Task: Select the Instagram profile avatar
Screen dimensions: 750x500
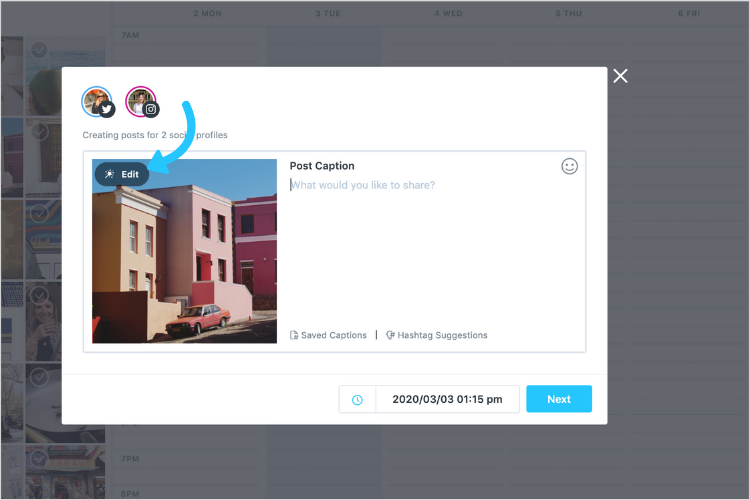Action: coord(142,102)
